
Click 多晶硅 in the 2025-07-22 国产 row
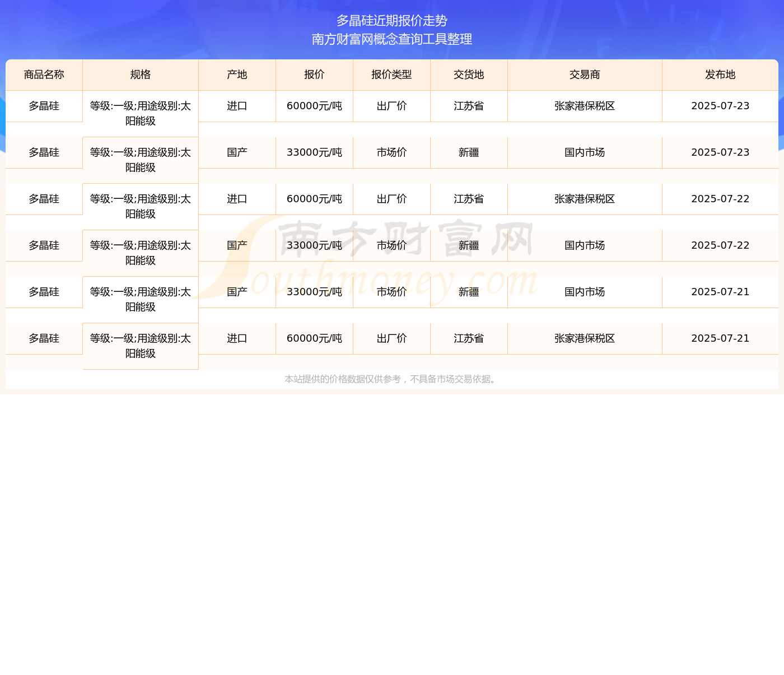44,245
